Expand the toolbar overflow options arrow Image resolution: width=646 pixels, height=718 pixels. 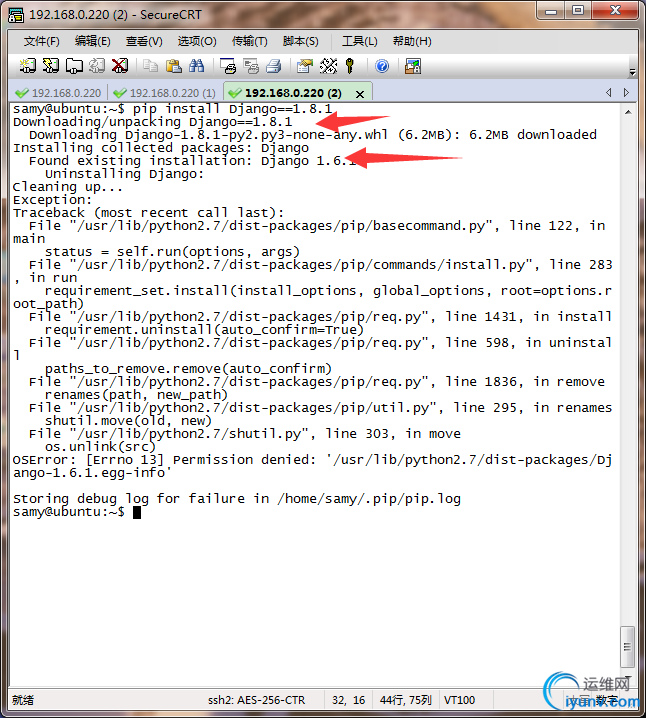coord(632,72)
